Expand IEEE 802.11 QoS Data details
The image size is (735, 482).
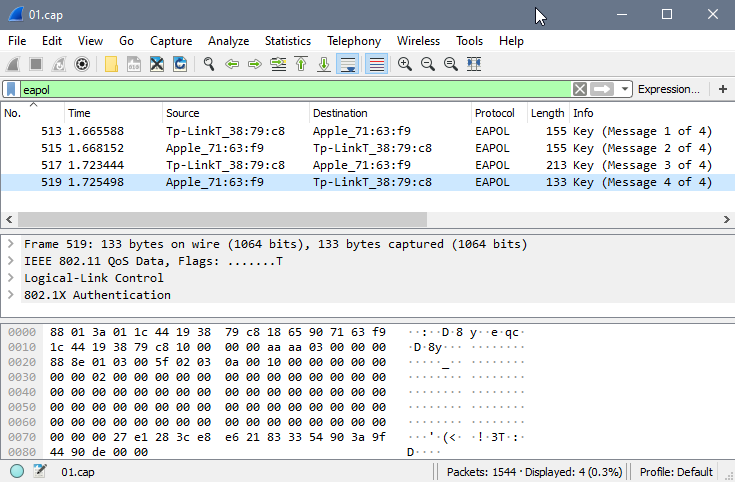coord(10,261)
